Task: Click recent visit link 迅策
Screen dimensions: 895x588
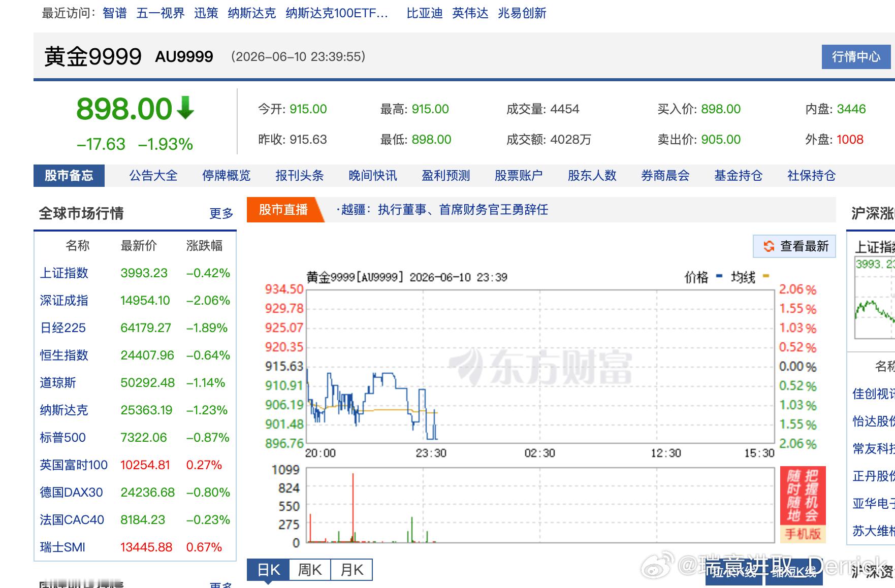Action: (x=206, y=13)
